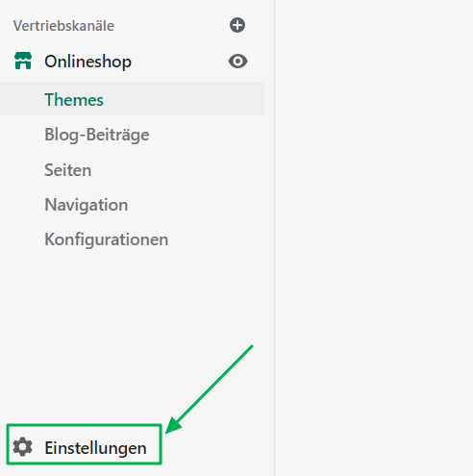473x476 pixels.
Task: Add a new sales channel with plus icon
Action: point(237,25)
